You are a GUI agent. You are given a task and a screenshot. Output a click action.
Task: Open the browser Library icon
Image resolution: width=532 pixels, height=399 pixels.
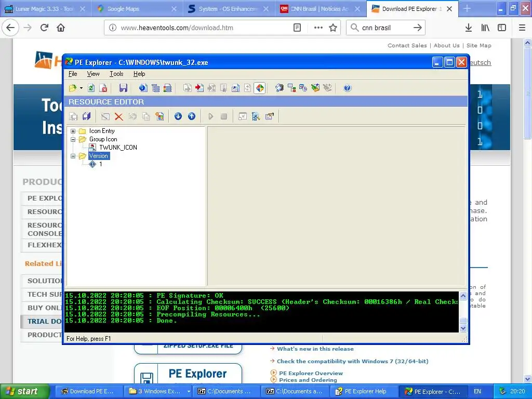click(485, 28)
